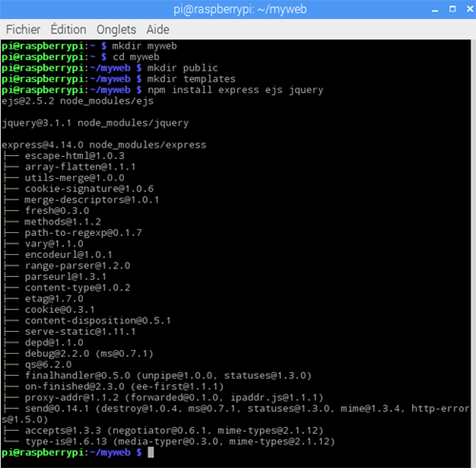Click the 'escape-html@1.0.3' entry
This screenshot has width=476, height=468.
click(74, 156)
